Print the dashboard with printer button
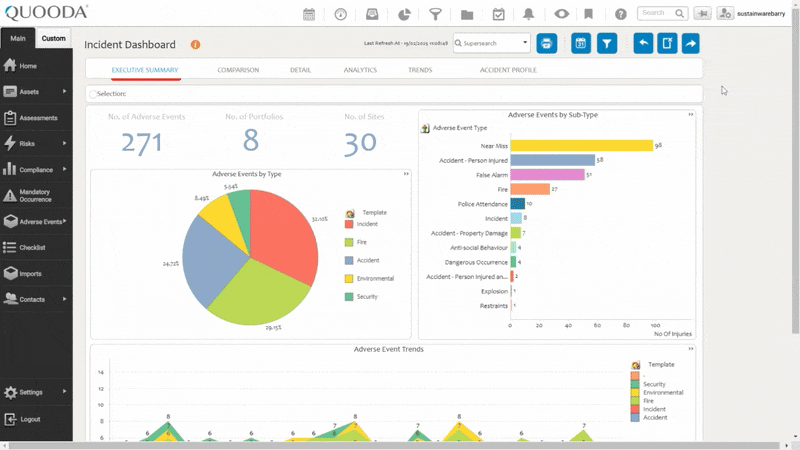Screen dimensions: 800x450 click(x=547, y=43)
